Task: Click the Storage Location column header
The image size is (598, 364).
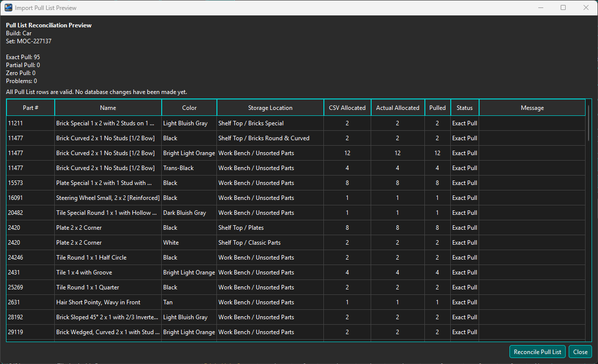Action: point(270,108)
